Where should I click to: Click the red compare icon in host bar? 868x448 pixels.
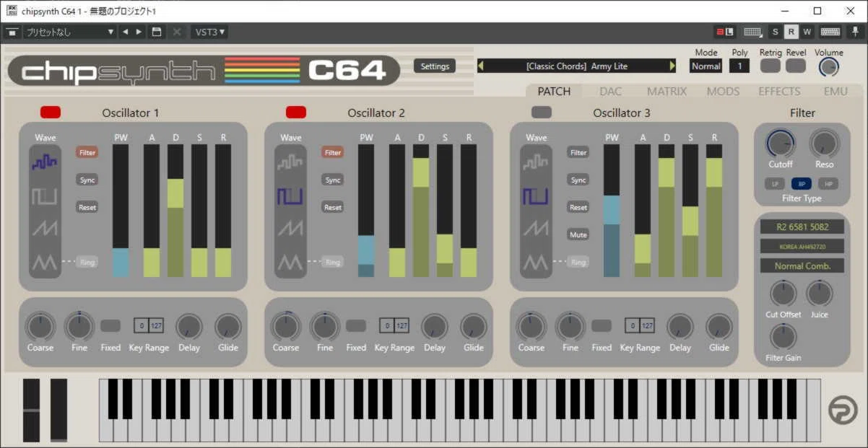click(x=724, y=32)
